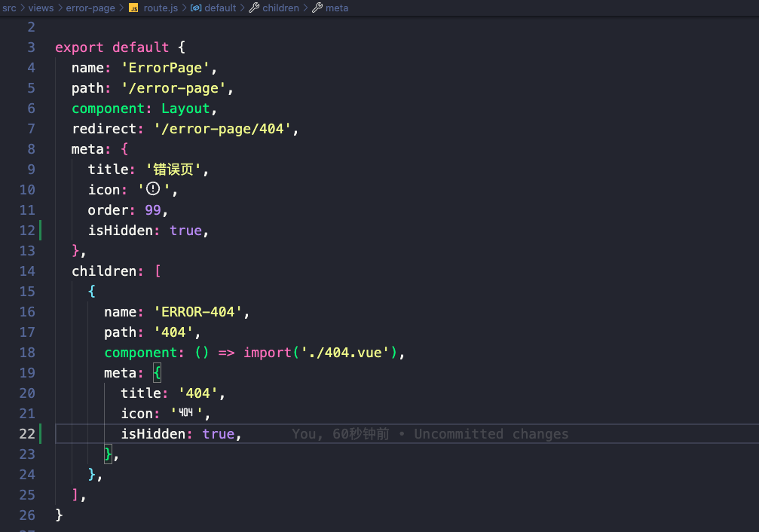Viewport: 759px width, 532px height.
Task: Expand chevron after error-page breadcrumb
Action: coord(121,8)
